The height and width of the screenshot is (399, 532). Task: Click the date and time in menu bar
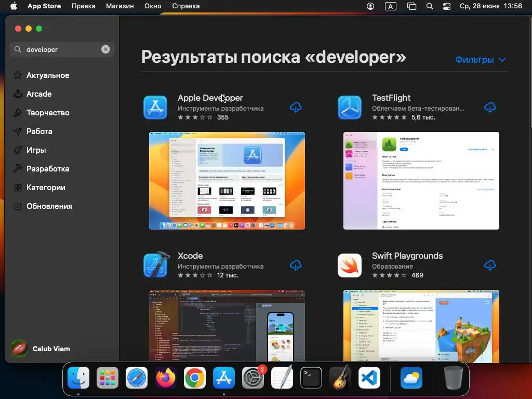tap(490, 6)
